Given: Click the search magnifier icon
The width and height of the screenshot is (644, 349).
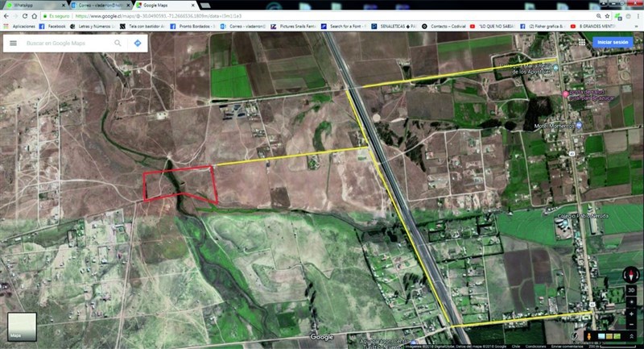Looking at the screenshot, I should [x=118, y=43].
